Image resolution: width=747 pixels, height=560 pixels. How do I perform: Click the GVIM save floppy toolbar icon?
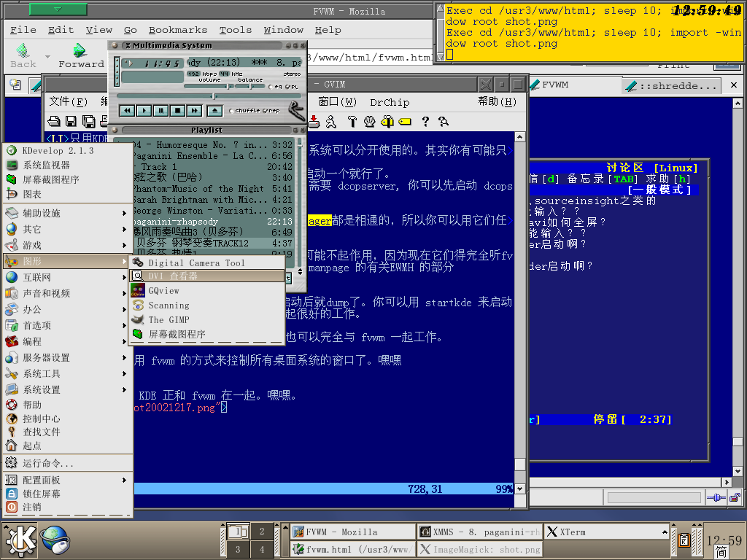pyautogui.click(x=71, y=122)
